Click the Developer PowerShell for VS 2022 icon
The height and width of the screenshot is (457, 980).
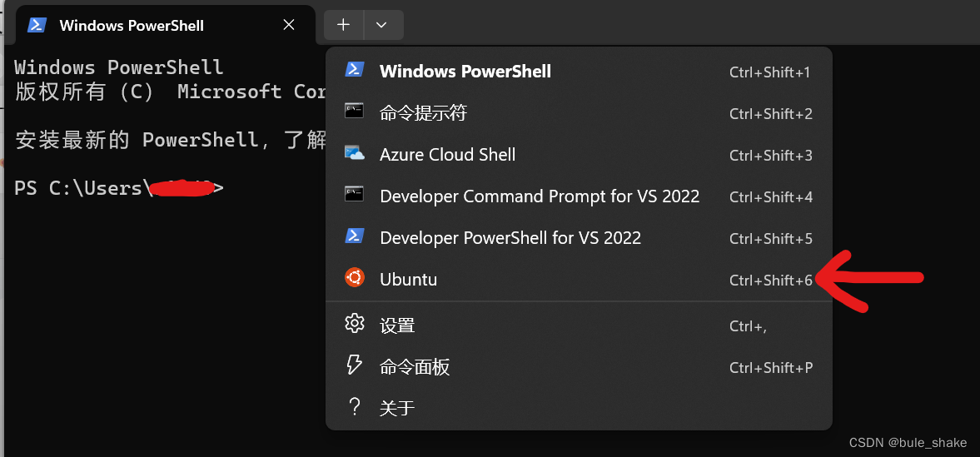click(355, 236)
